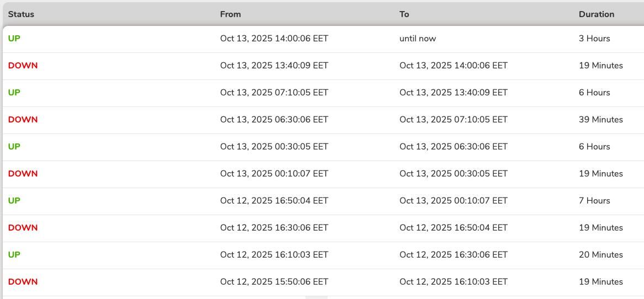Select the UP status lasting 3 Hours

pyautogui.click(x=14, y=39)
